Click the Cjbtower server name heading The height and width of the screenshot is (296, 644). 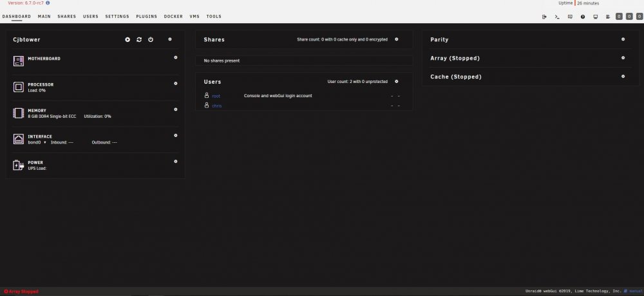click(x=26, y=40)
